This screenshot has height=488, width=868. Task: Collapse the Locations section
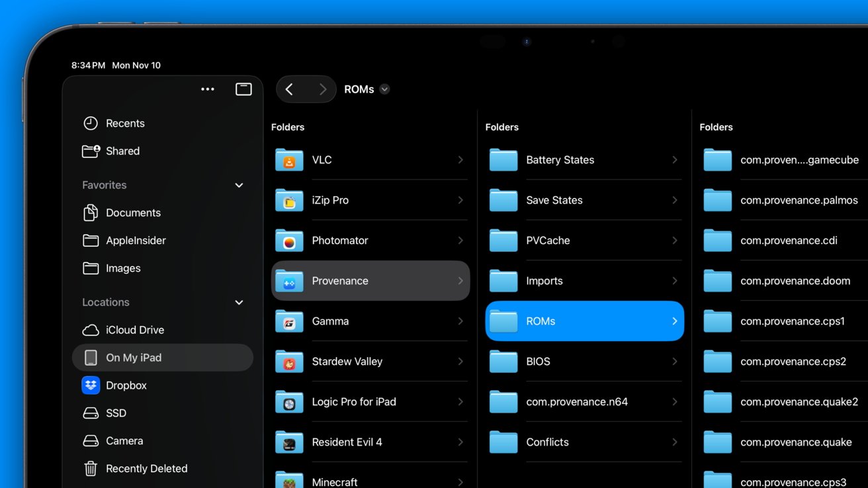(239, 302)
